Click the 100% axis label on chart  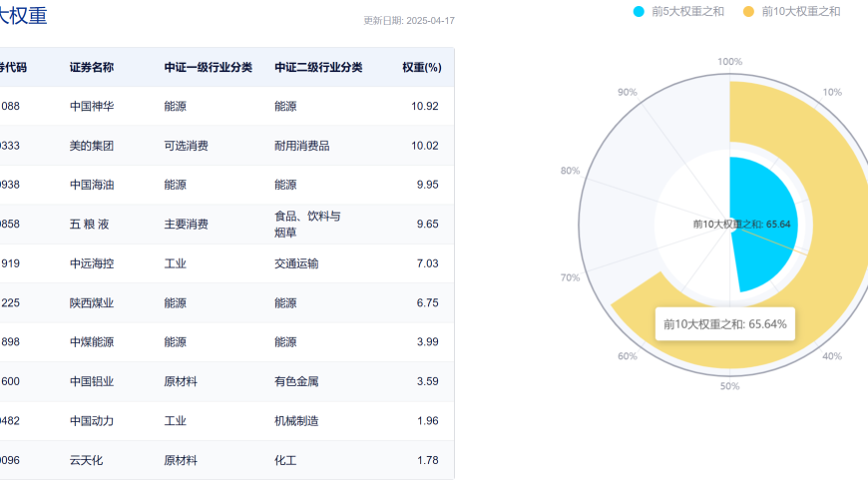[729, 62]
